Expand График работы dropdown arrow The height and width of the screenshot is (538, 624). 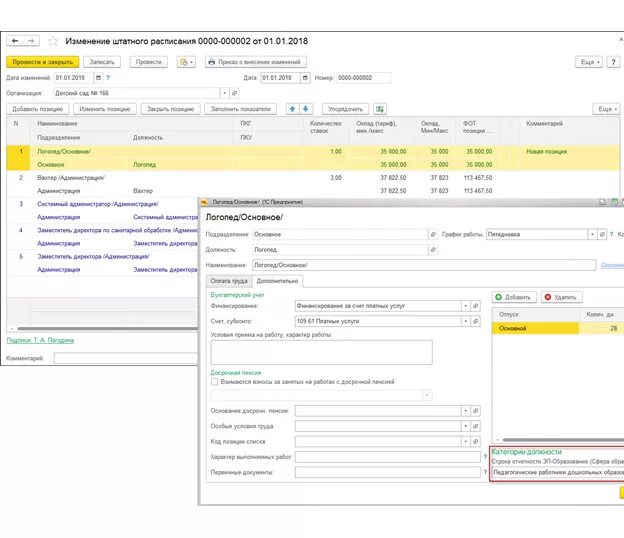pyautogui.click(x=592, y=234)
